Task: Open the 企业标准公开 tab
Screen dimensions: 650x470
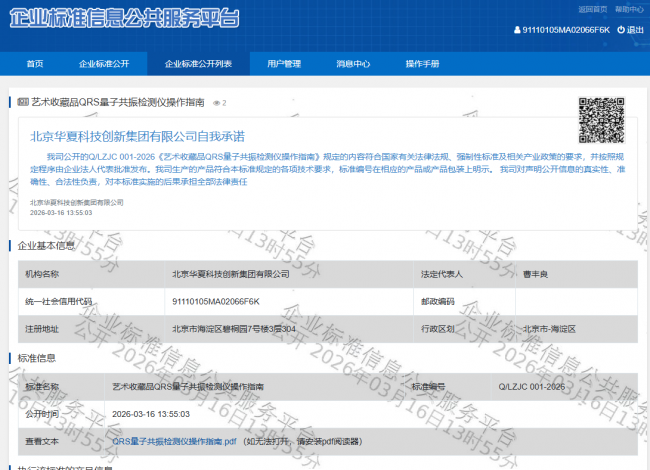Action: pyautogui.click(x=104, y=64)
